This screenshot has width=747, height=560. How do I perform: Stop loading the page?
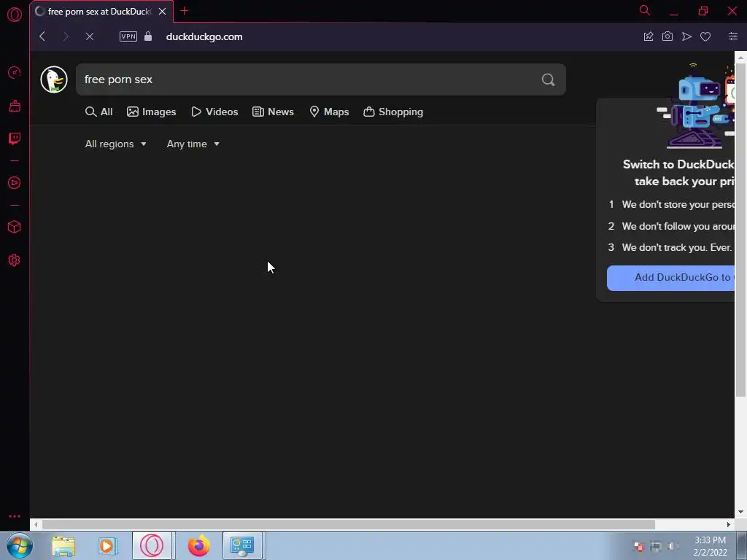click(x=89, y=36)
